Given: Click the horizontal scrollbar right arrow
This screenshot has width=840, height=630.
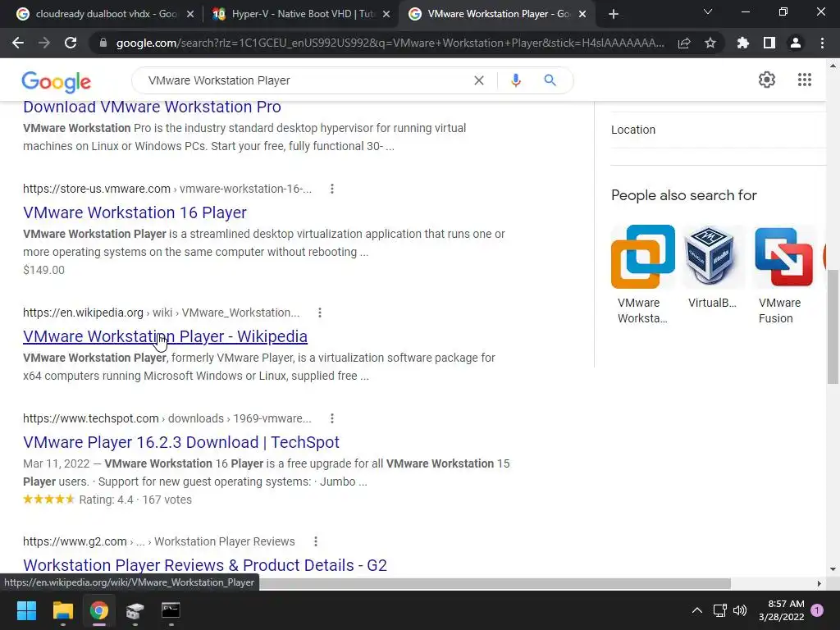Looking at the screenshot, I should [x=819, y=583].
